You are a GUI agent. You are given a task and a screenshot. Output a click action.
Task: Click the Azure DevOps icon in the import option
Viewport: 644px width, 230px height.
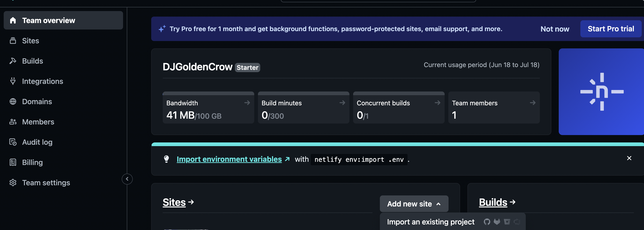point(517,222)
